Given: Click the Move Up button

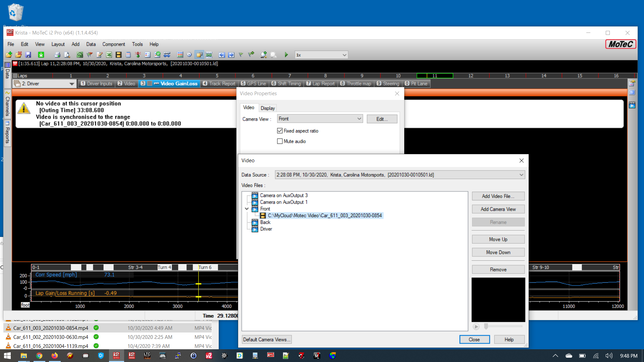Looking at the screenshot, I should pos(498,239).
